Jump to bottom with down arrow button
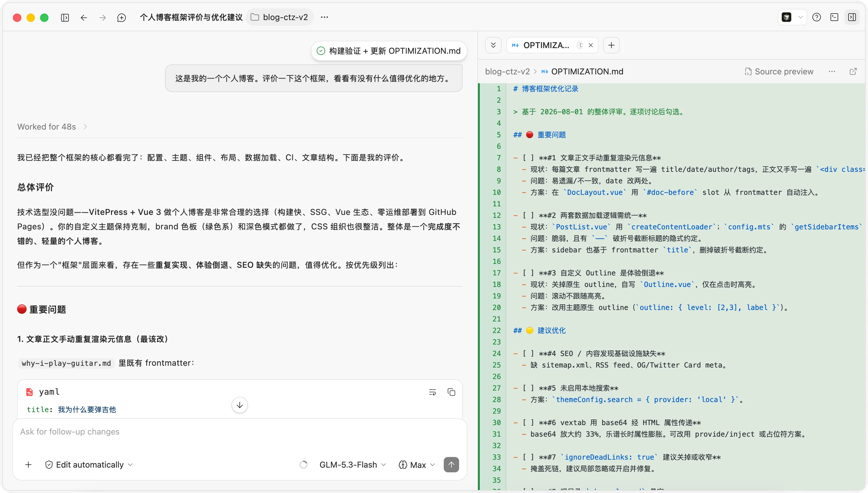This screenshot has width=868, height=493. coord(240,405)
